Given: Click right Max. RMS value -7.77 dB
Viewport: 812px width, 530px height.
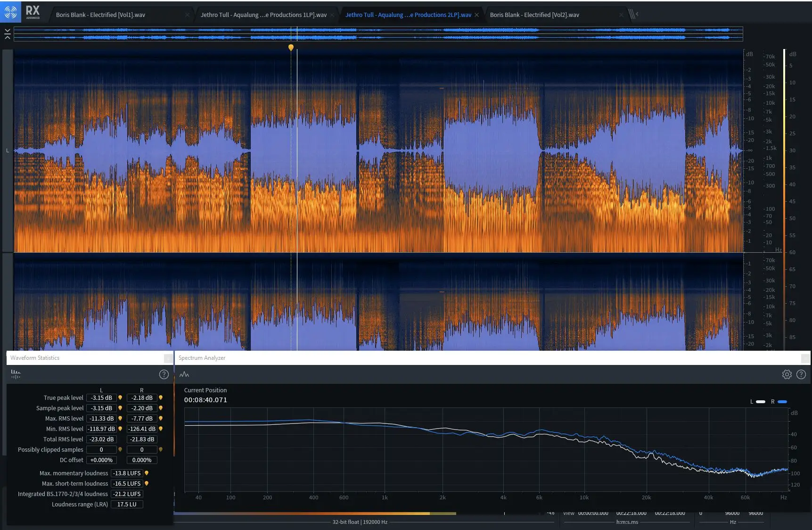Looking at the screenshot, I should [142, 418].
